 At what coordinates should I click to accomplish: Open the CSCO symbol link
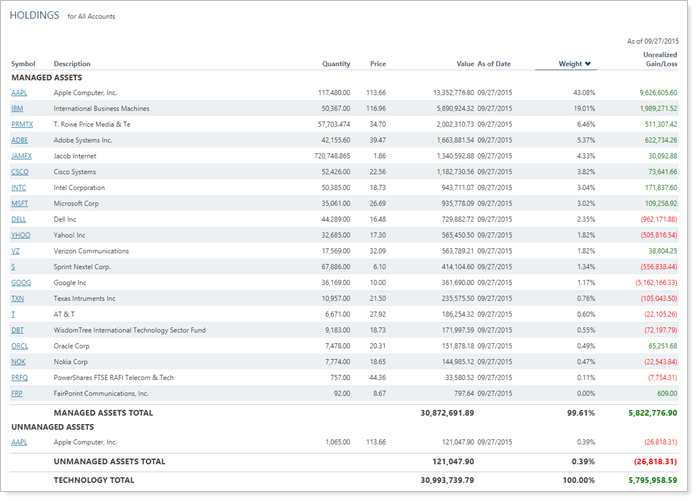19,172
